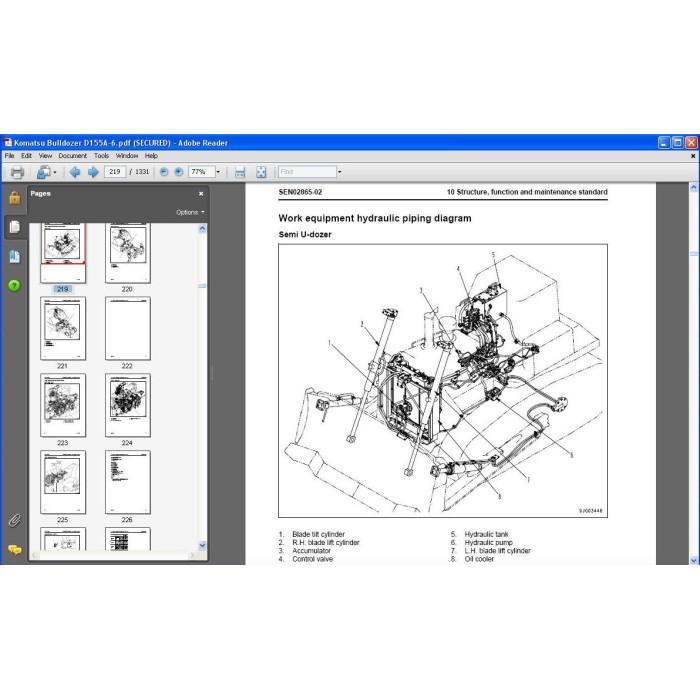Click legend text 'Oil cooler'
Image resolution: width=700 pixels, height=700 pixels.
coord(479,559)
